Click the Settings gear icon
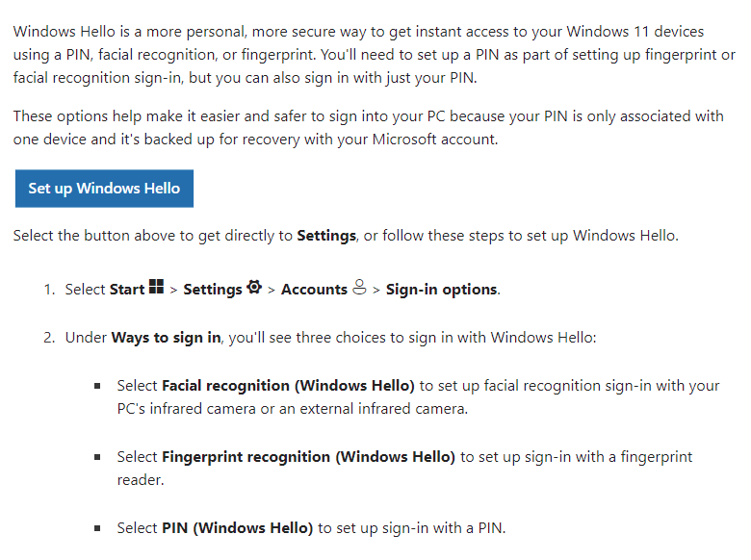The height and width of the screenshot is (560, 751). (254, 288)
